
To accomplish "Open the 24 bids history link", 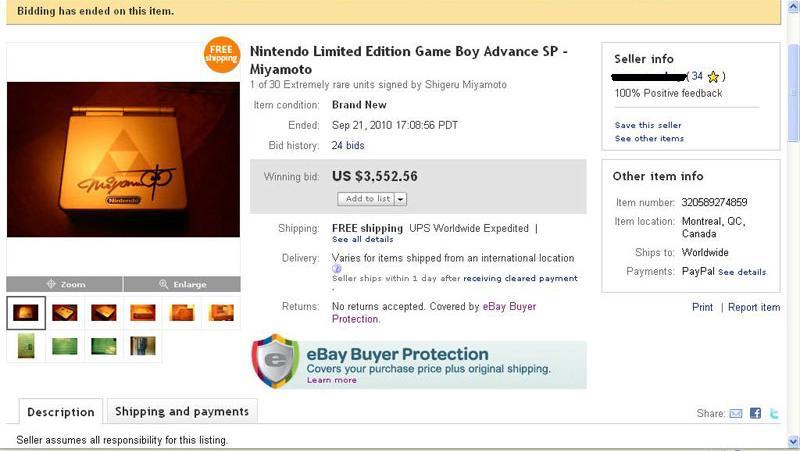I will 348,145.
